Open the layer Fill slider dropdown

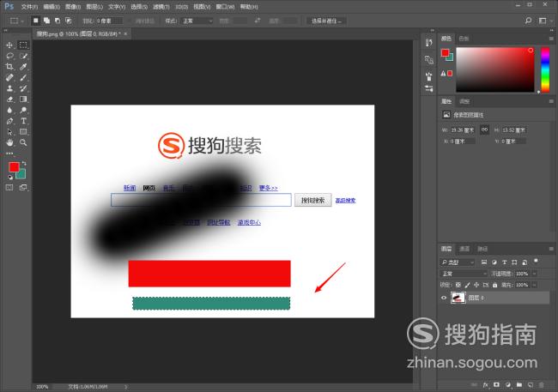pyautogui.click(x=534, y=285)
